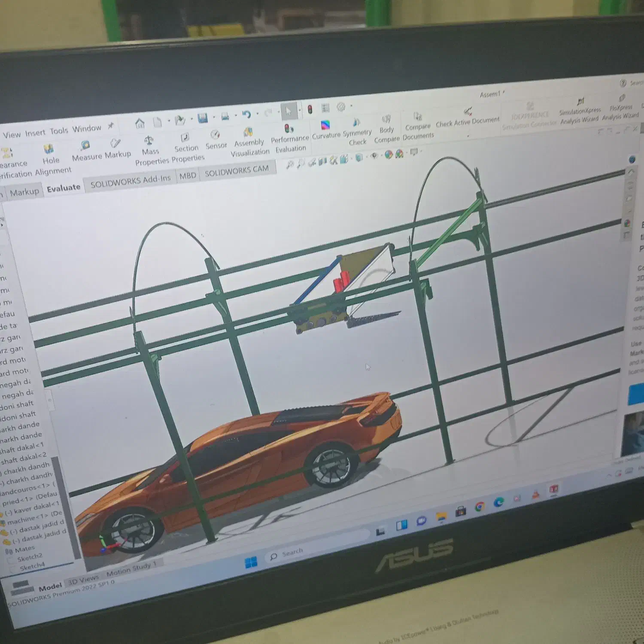The width and height of the screenshot is (644, 644).
Task: Switch to the Markup tab
Action: [x=24, y=191]
